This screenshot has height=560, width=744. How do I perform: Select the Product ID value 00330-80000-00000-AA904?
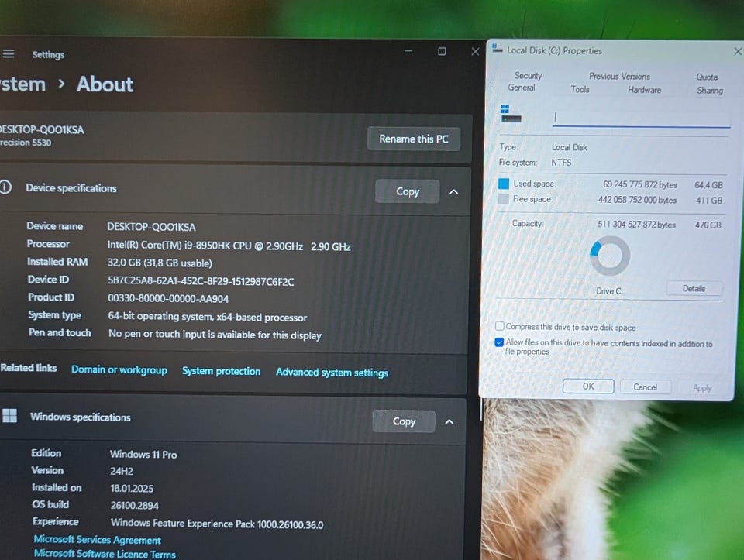(168, 299)
